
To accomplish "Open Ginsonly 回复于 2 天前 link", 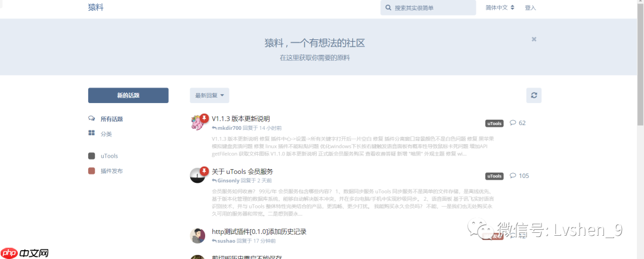I will 242,180.
